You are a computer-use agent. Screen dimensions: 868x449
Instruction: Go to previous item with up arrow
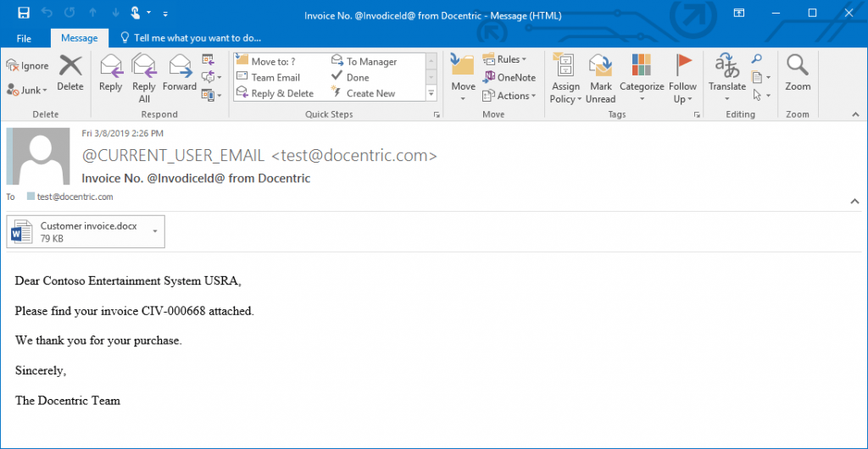point(92,14)
